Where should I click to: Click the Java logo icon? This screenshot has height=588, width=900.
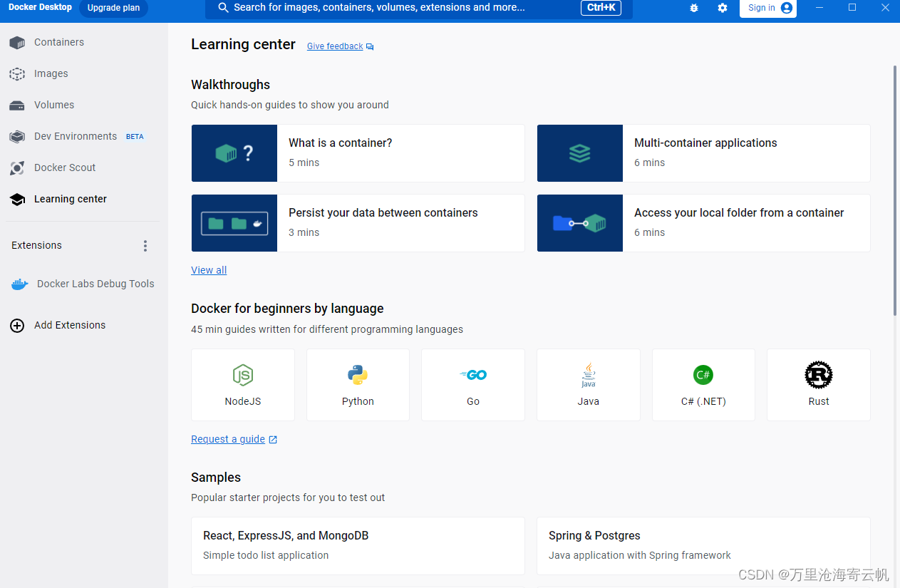tap(589, 375)
